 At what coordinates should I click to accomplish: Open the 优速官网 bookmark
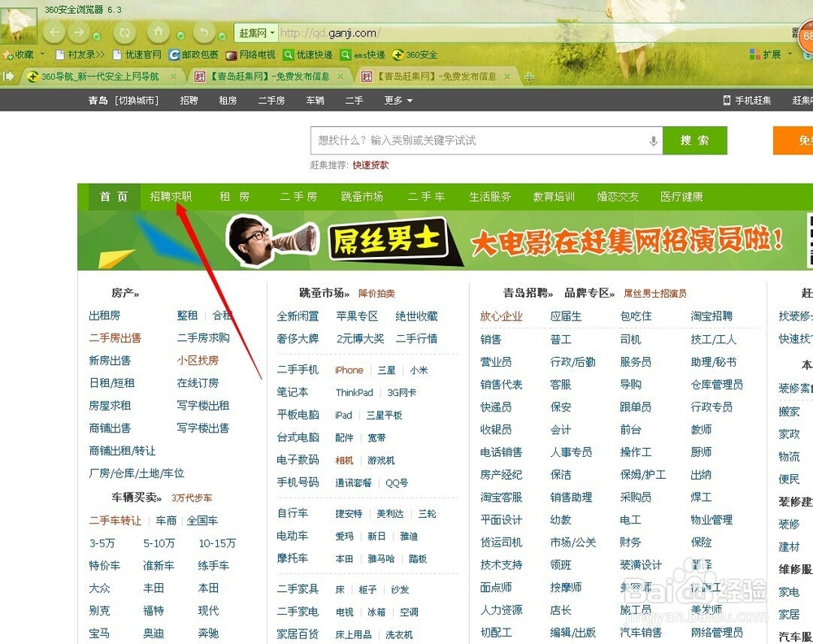pos(137,54)
